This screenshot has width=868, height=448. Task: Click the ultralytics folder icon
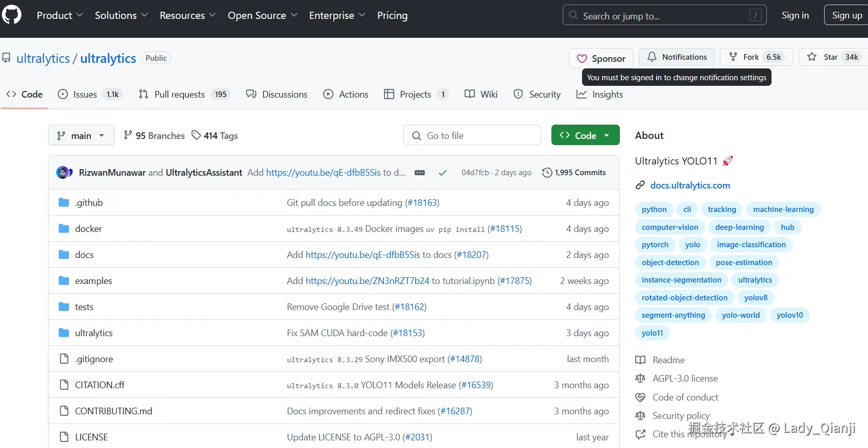64,333
